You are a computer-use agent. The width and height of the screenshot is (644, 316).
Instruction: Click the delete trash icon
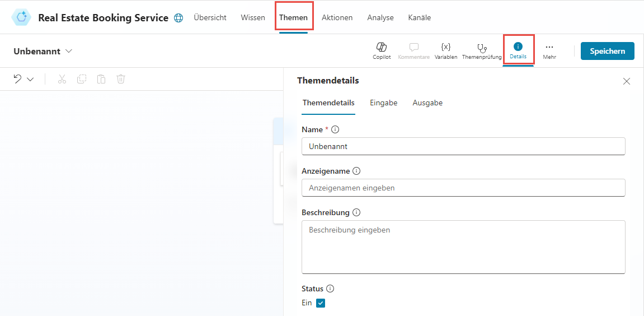click(121, 79)
